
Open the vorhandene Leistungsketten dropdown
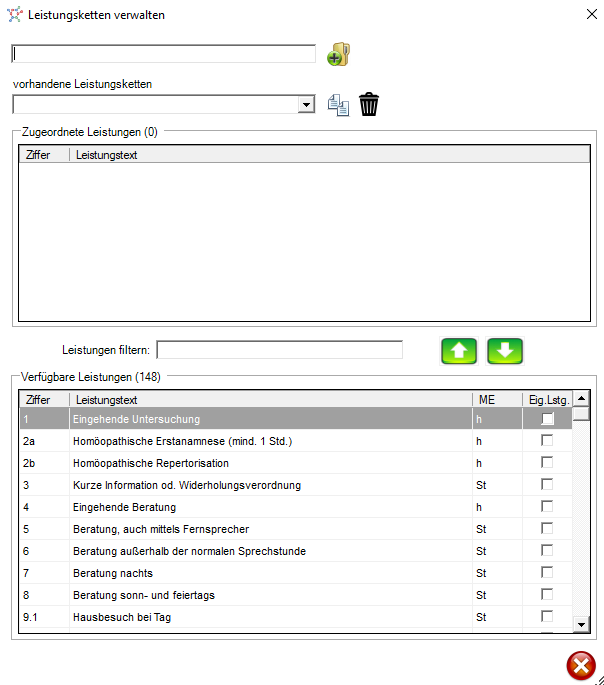tap(306, 105)
